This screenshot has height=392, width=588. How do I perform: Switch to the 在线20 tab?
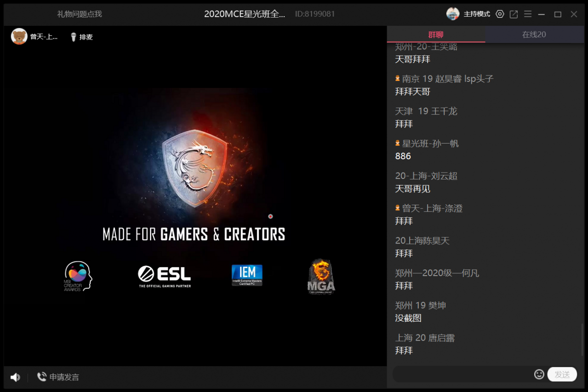pyautogui.click(x=534, y=35)
